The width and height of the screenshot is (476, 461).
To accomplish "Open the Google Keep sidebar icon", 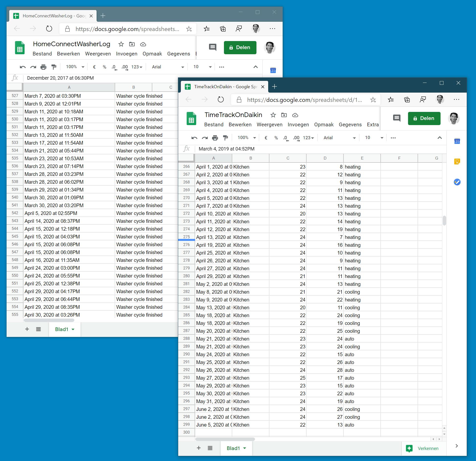I will (457, 161).
